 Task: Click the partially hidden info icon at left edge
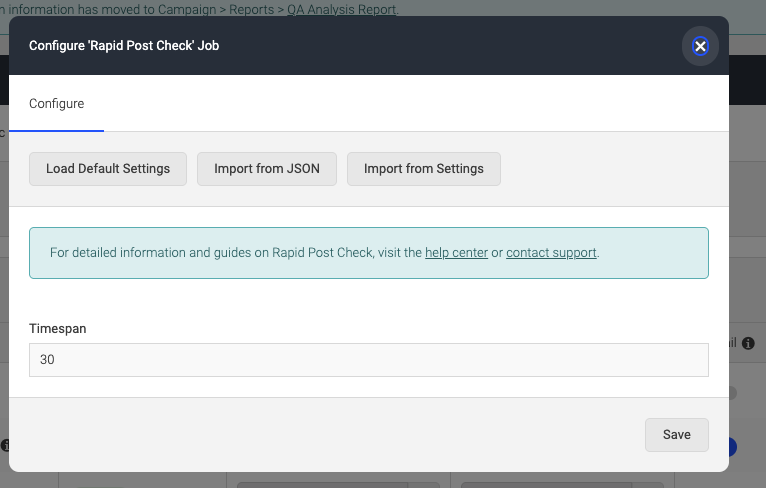click(5, 446)
